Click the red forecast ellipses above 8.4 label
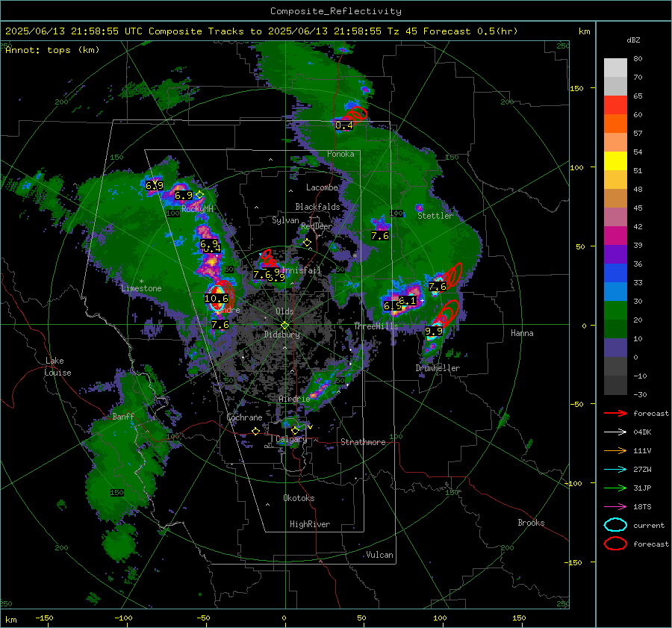The image size is (672, 628). (x=355, y=114)
